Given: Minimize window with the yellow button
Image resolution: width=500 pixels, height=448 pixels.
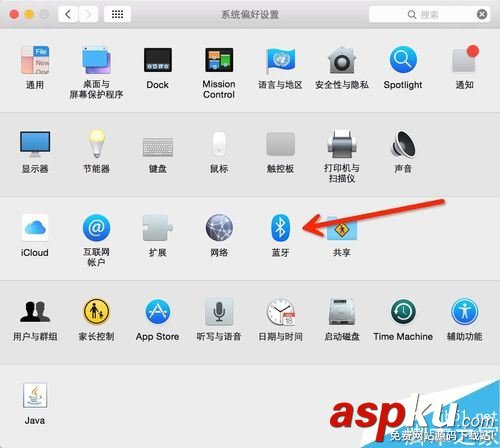Looking at the screenshot, I should click(x=29, y=14).
